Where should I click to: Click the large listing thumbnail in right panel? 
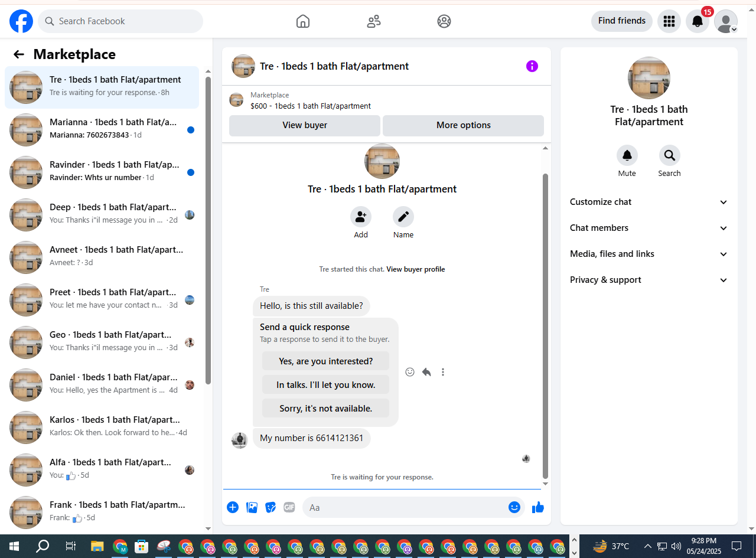pos(649,78)
